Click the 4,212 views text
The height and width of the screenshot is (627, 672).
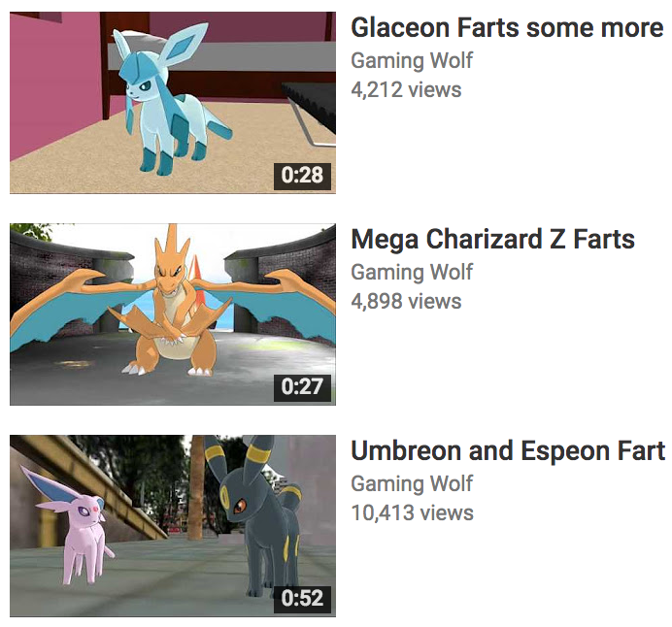click(x=406, y=90)
